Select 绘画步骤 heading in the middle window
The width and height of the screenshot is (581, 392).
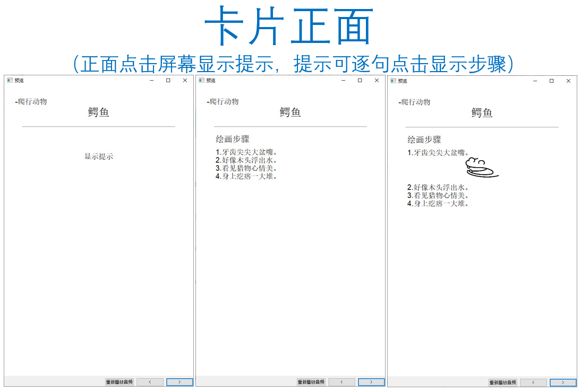[x=233, y=139]
